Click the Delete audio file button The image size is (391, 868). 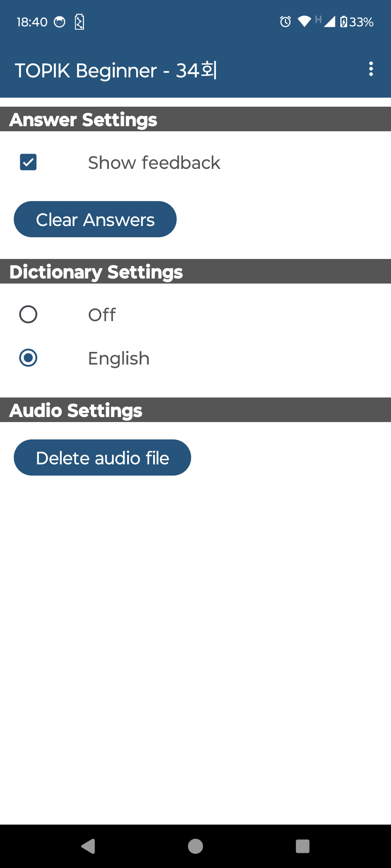pos(102,458)
